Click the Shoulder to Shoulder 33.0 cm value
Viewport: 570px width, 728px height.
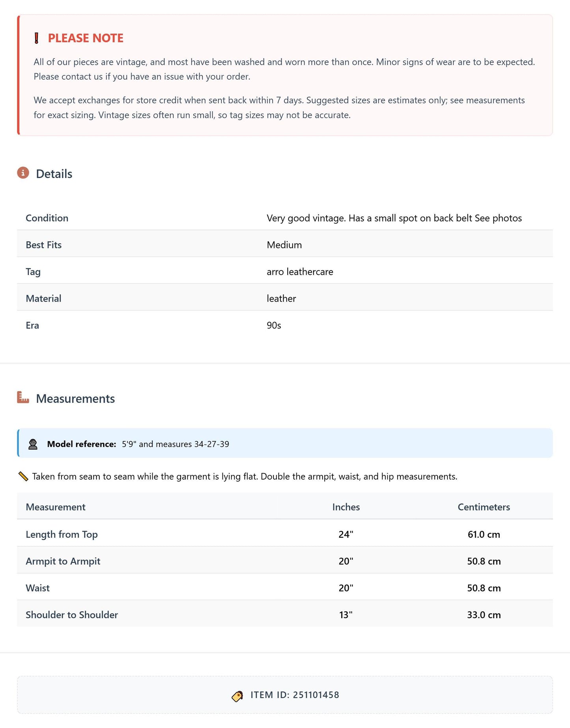[484, 615]
